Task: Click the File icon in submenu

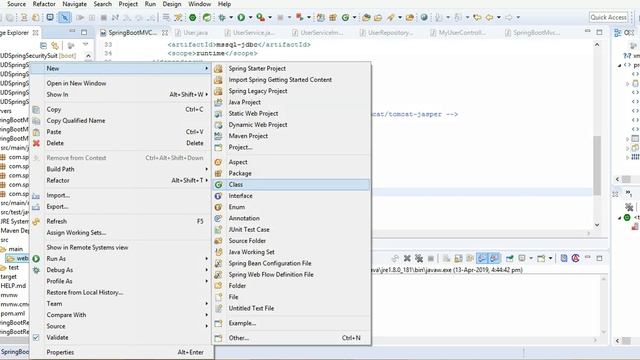Action: coord(218,297)
